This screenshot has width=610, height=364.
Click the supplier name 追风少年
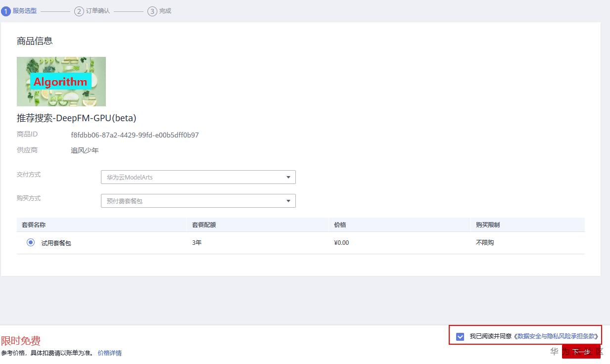pyautogui.click(x=85, y=150)
